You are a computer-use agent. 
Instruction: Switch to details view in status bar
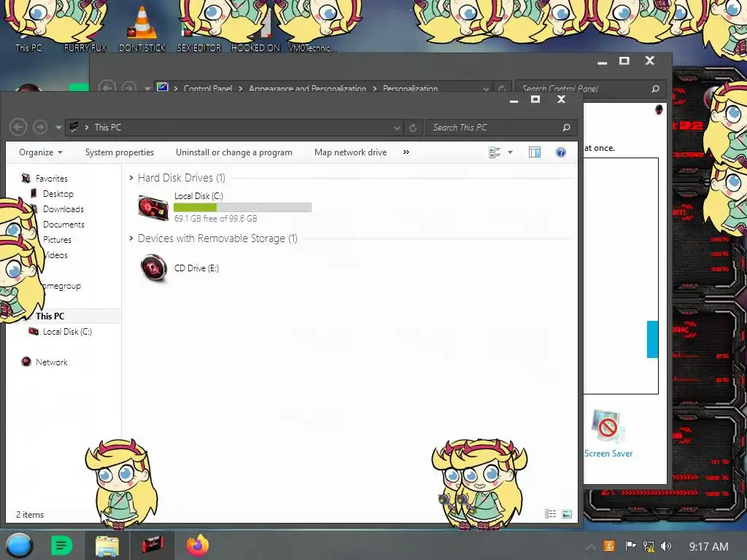pyautogui.click(x=550, y=514)
